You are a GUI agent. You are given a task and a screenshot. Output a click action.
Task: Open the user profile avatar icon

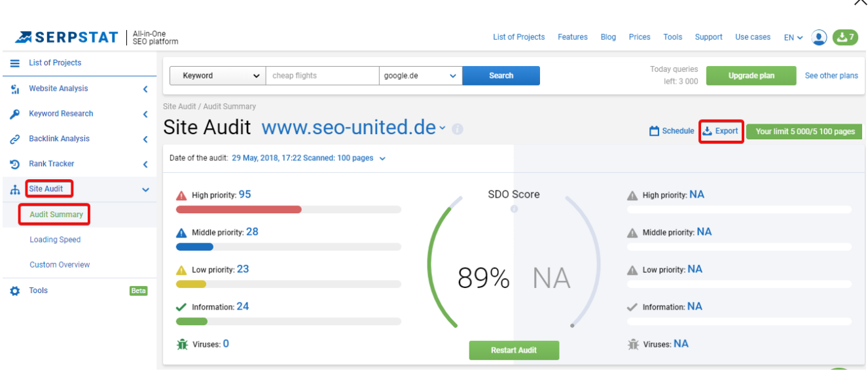point(819,37)
